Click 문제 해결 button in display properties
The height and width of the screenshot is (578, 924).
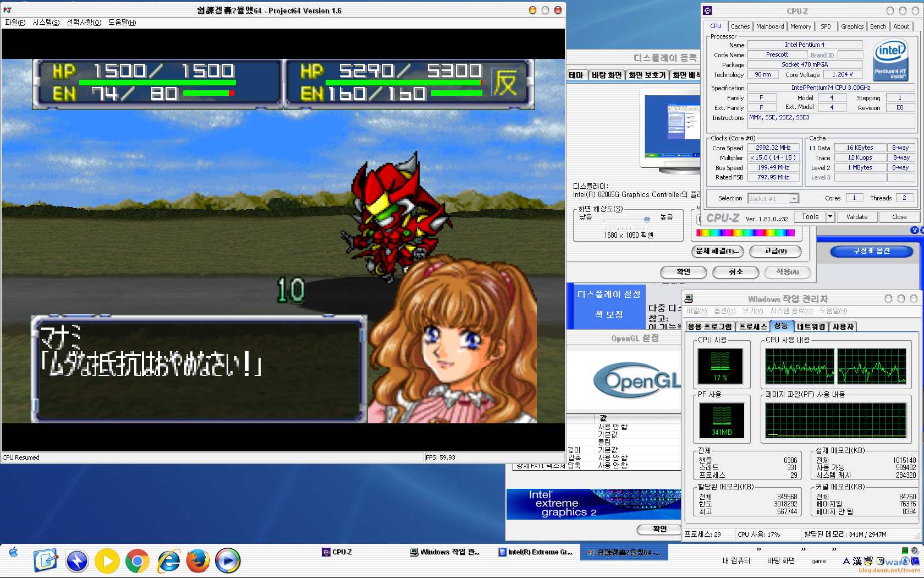(x=718, y=251)
